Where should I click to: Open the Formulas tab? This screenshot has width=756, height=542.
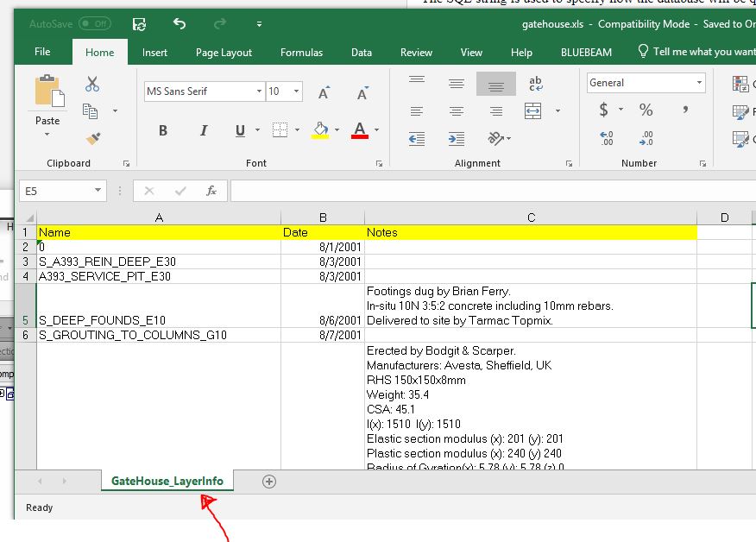(x=301, y=52)
